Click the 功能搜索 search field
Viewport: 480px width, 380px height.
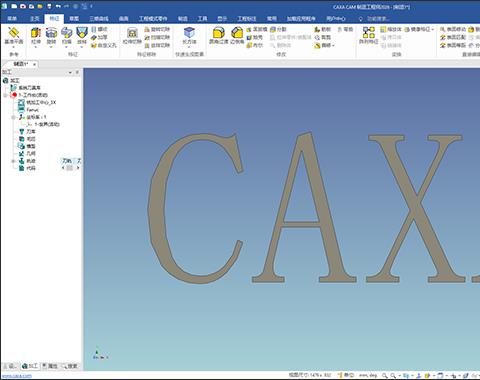pyautogui.click(x=378, y=19)
